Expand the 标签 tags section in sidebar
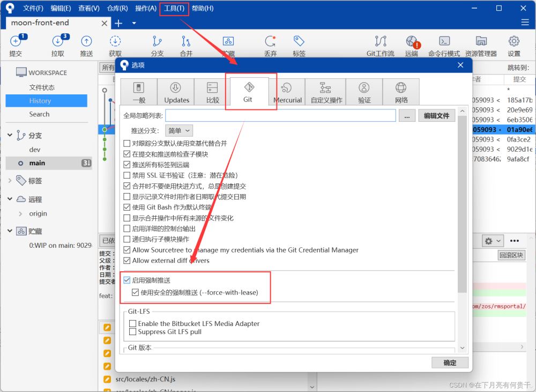The width and height of the screenshot is (536, 392). click(x=10, y=180)
